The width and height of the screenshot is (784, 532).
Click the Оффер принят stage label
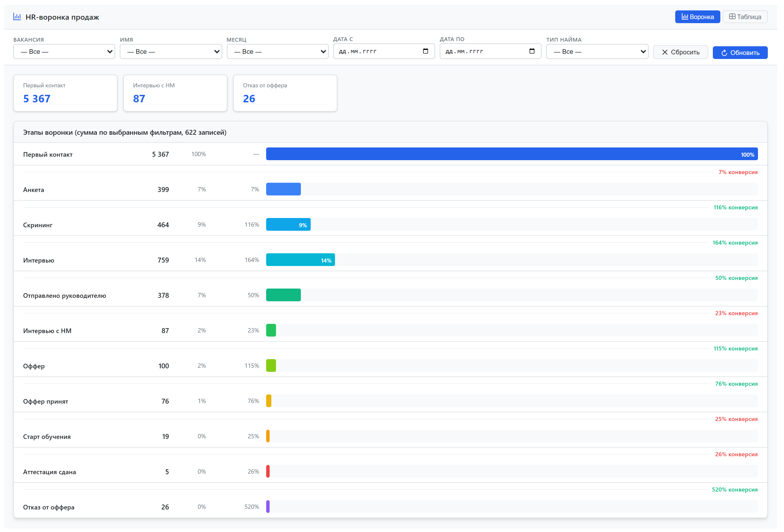(x=45, y=402)
